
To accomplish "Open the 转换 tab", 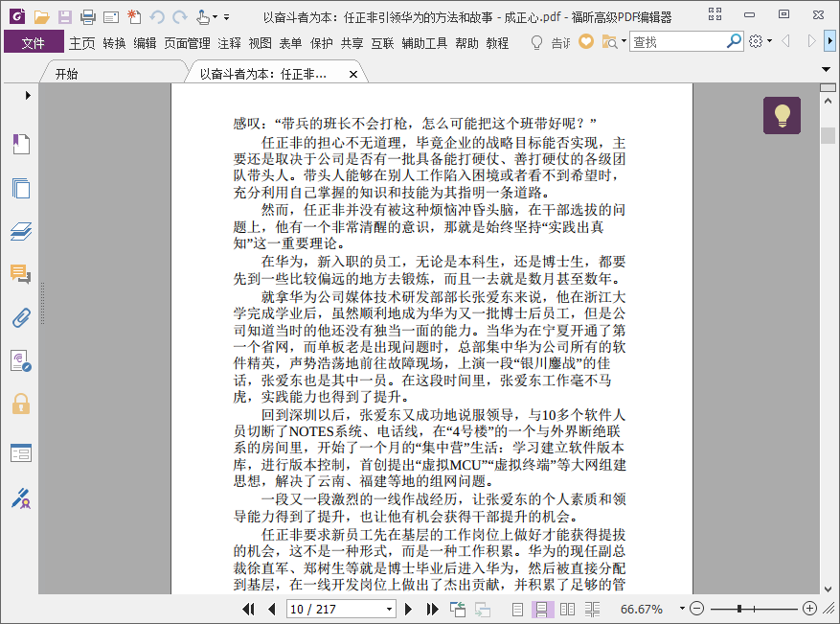I will [x=114, y=43].
